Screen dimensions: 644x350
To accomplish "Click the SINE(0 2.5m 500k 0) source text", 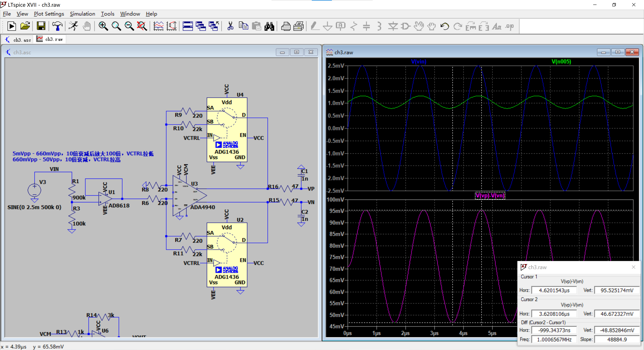I will [34, 207].
